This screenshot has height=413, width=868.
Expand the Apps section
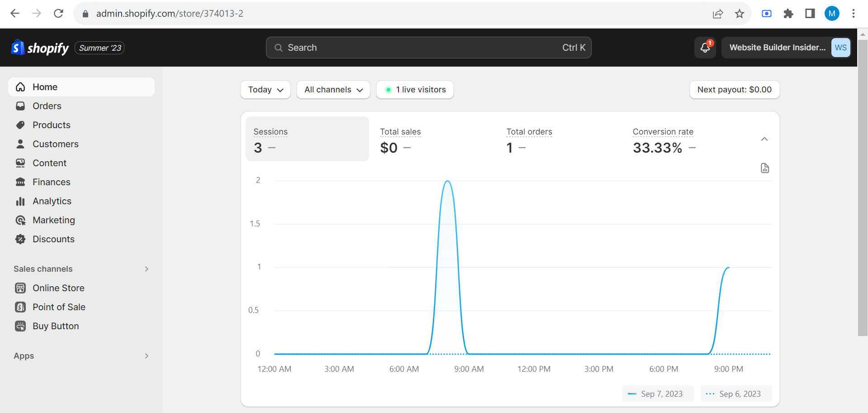click(x=146, y=356)
